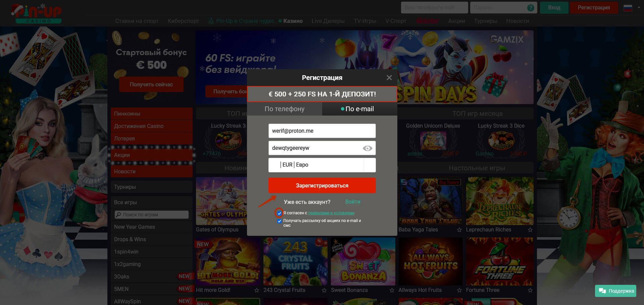The width and height of the screenshot is (644, 305).
Task: Click the e-mail input field
Action: coord(322,131)
